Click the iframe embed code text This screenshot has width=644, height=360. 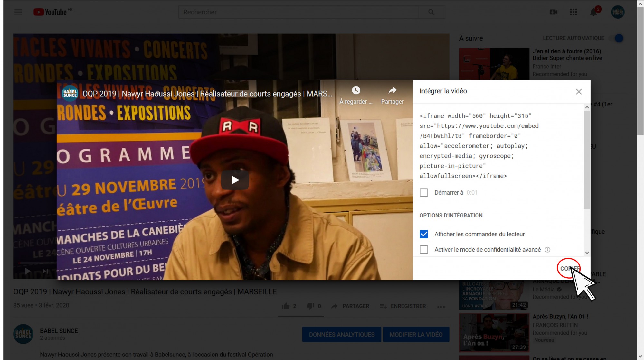(481, 146)
